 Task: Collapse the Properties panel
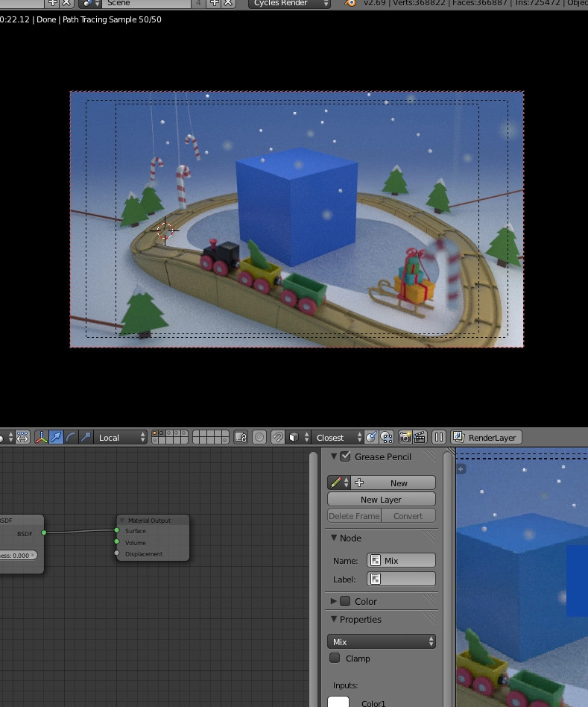tap(334, 619)
